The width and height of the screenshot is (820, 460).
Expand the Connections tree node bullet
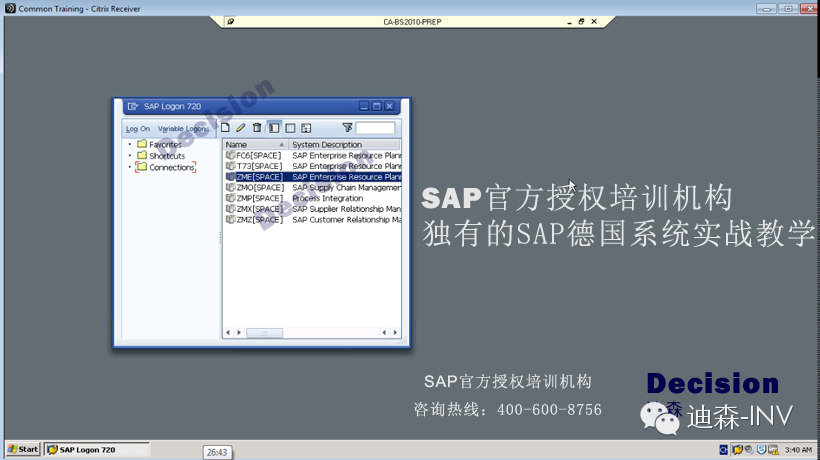click(130, 167)
